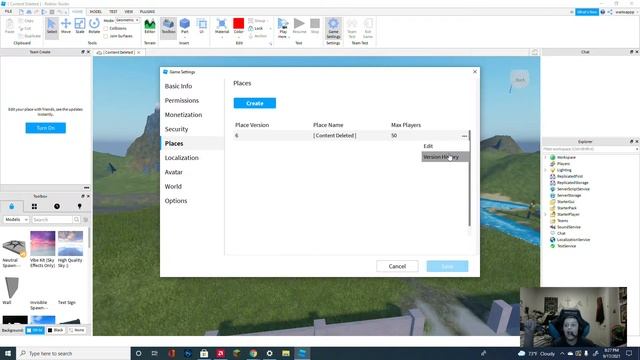Viewport: 640px width, 360px height.
Task: Click the Toolbox search field
Action: click(x=52, y=220)
